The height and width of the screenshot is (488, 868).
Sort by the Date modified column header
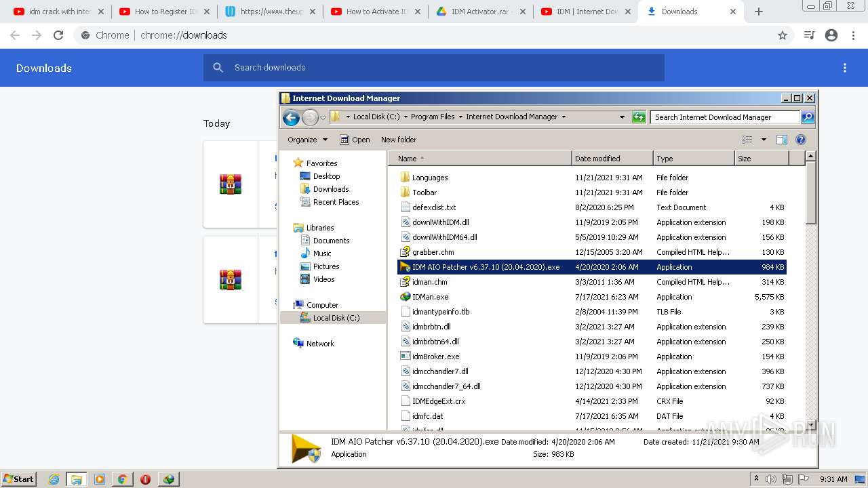[x=612, y=159]
